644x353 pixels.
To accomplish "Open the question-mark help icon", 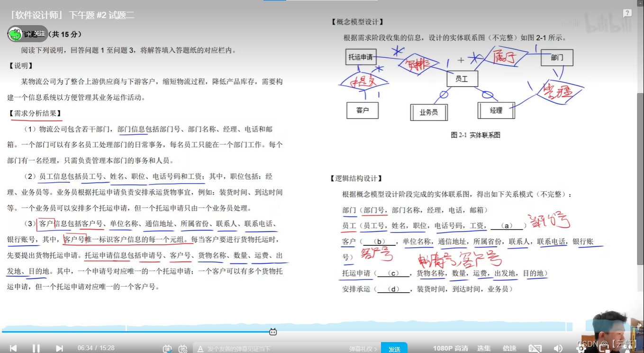I will point(627,12).
